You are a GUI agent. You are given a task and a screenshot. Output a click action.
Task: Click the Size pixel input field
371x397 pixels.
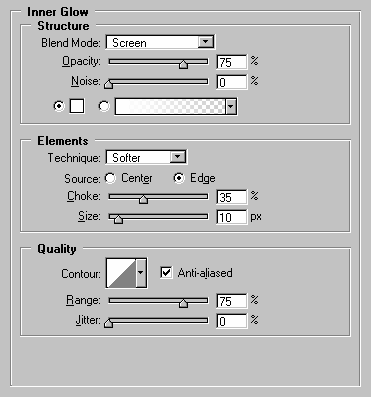[x=232, y=217]
